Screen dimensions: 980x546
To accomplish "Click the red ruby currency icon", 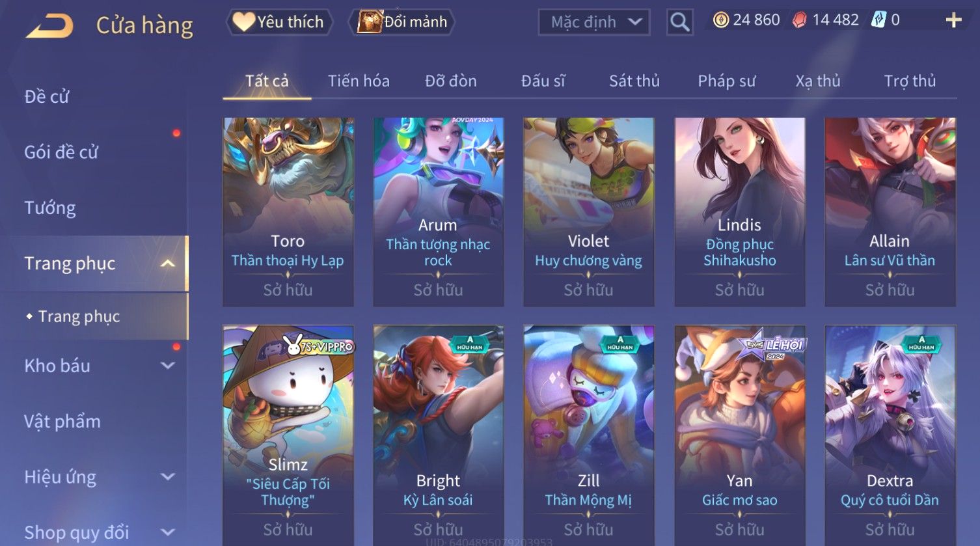I will pyautogui.click(x=799, y=20).
